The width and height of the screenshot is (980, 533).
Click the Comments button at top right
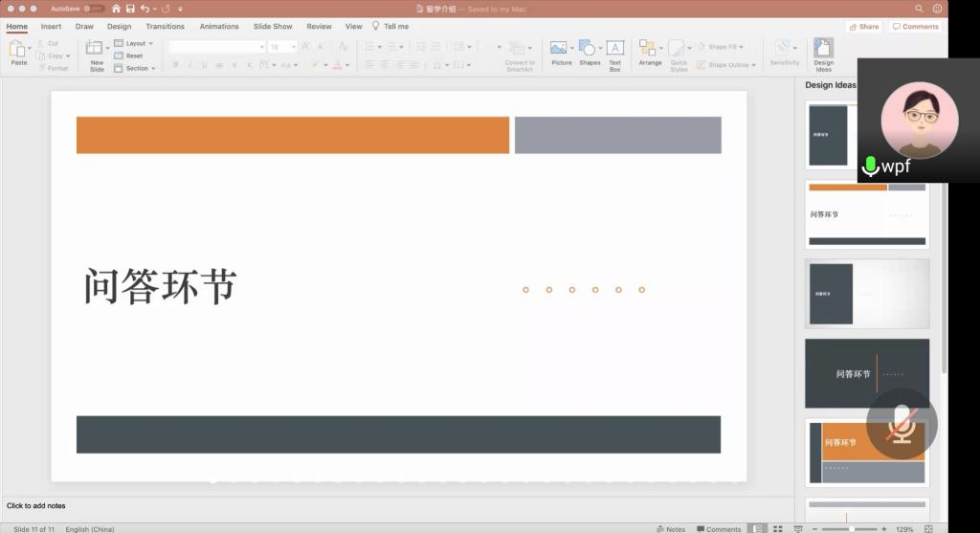915,27
